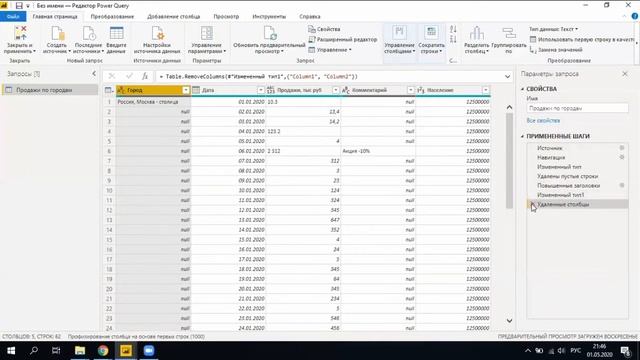This screenshot has width=640, height=360.
Task: Open Advanced Editor (Расширенный редактор)
Action: pyautogui.click(x=343, y=40)
